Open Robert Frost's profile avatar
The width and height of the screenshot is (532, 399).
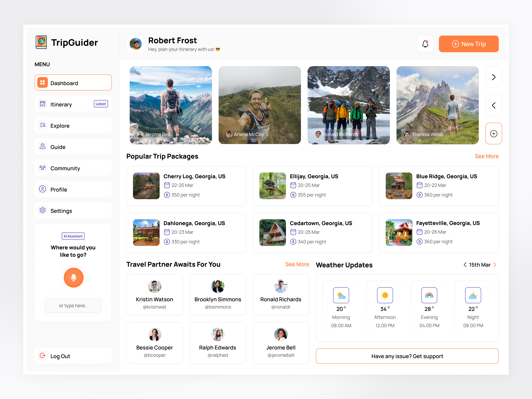coord(136,44)
